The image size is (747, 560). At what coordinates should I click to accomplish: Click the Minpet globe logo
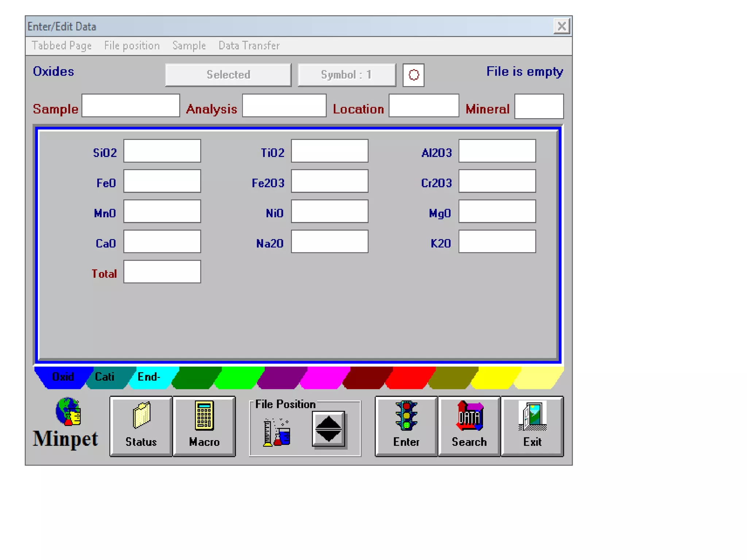[68, 412]
